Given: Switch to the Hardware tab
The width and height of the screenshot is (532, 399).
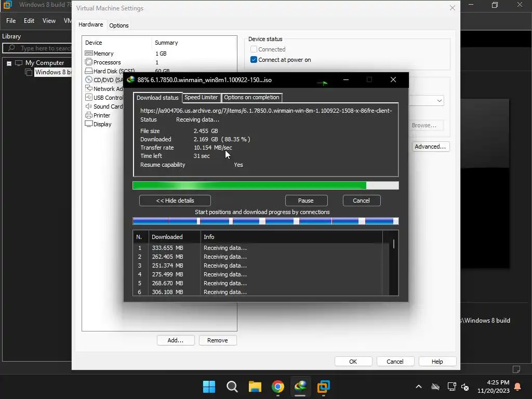Looking at the screenshot, I should (x=90, y=24).
